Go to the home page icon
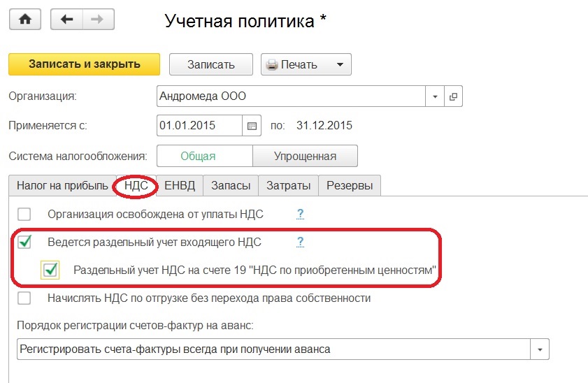 coord(24,20)
